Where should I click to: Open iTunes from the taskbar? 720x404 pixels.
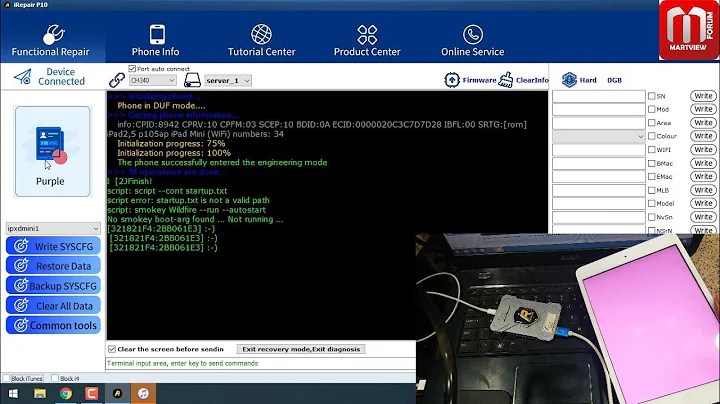coord(143,393)
